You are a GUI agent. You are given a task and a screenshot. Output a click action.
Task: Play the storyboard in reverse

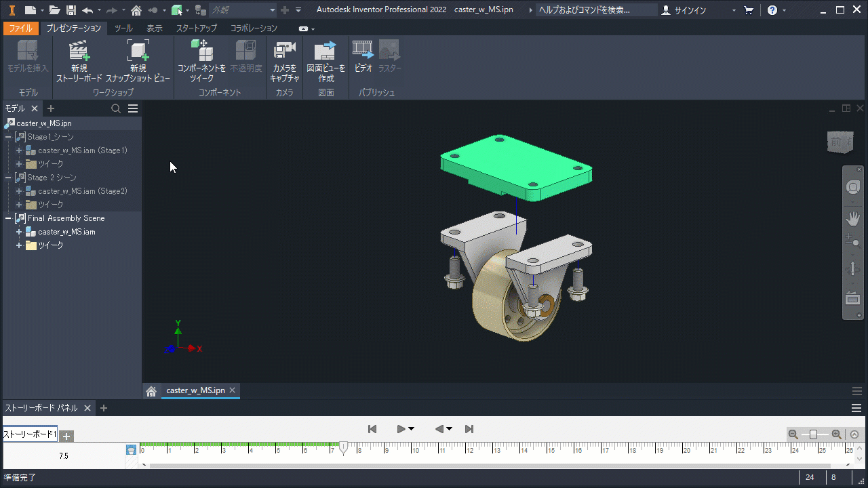click(x=439, y=429)
